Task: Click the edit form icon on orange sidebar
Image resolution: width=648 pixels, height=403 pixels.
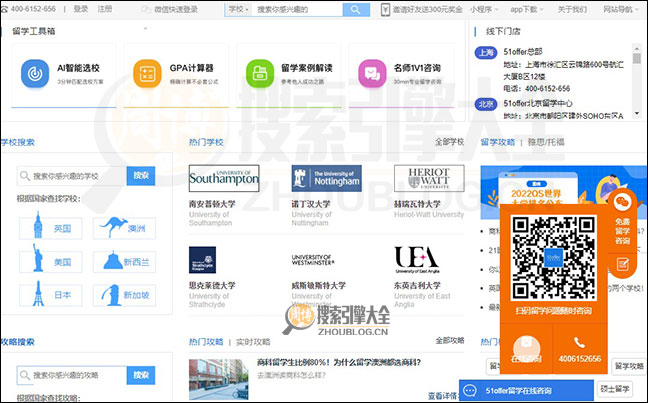Action: coord(622,265)
